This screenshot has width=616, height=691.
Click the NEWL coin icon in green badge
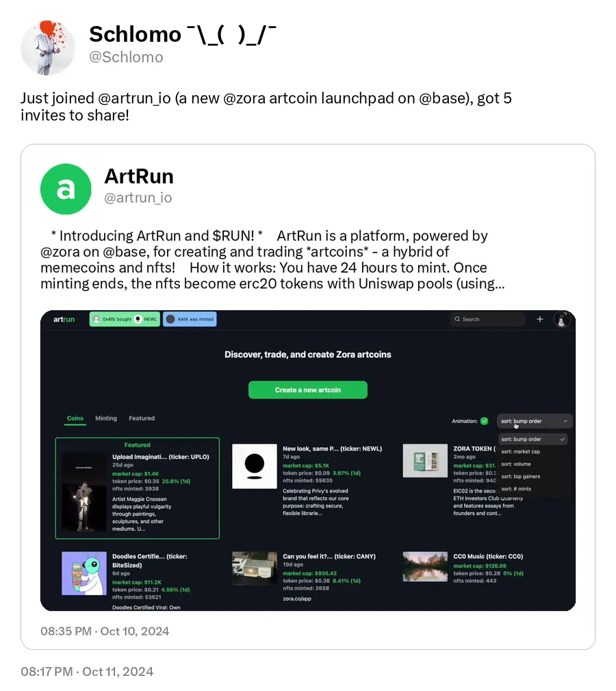pos(138,319)
